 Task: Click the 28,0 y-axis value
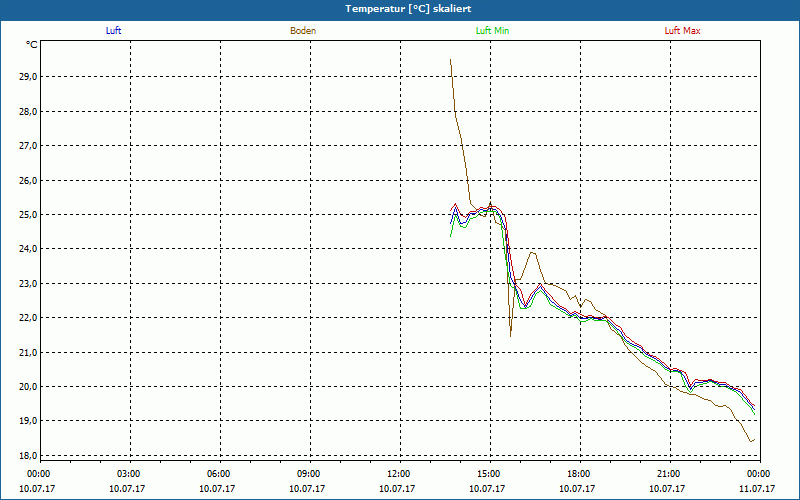coord(28,111)
